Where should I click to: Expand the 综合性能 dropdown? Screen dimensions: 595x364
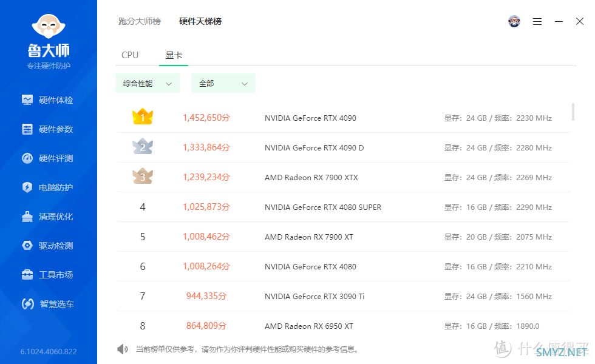click(147, 83)
